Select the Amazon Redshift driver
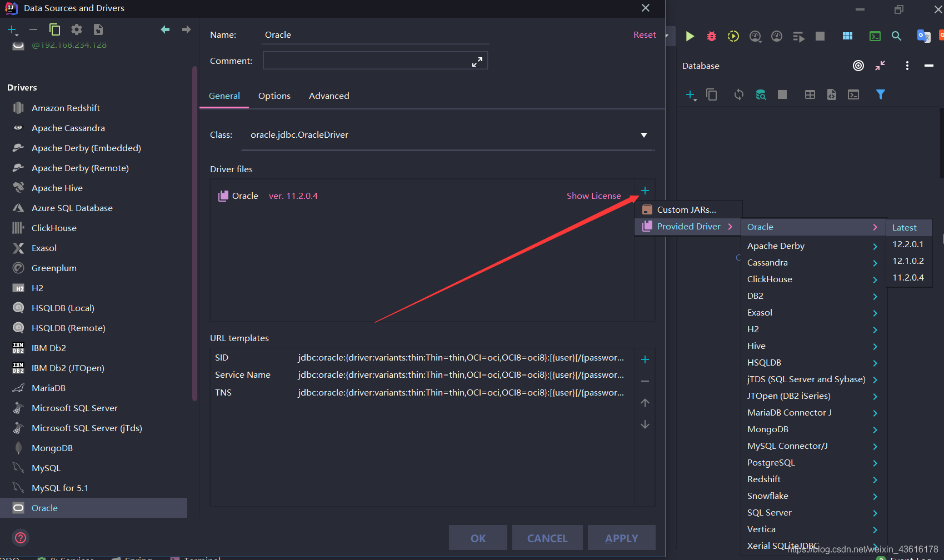The height and width of the screenshot is (560, 944). (93, 108)
